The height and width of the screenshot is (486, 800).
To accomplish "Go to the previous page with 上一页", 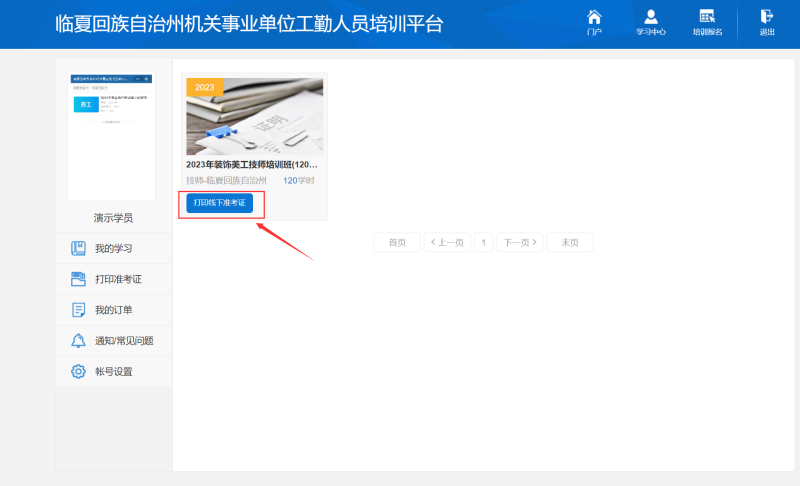I will (x=446, y=242).
